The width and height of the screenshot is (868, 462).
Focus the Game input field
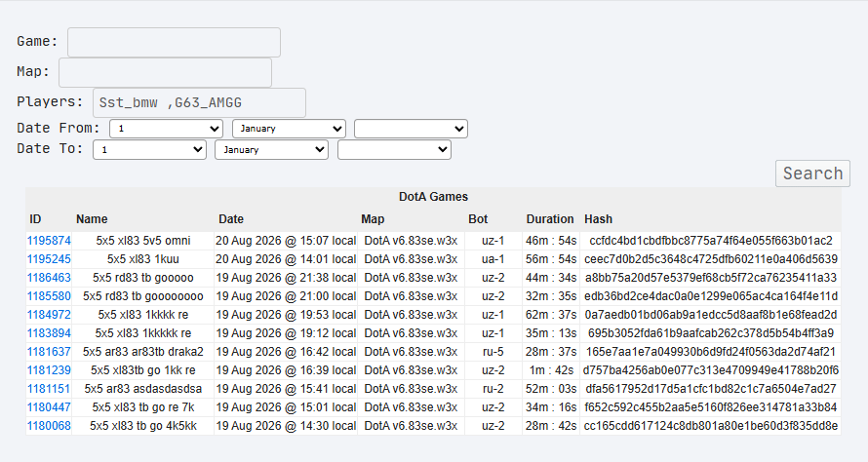(x=174, y=42)
